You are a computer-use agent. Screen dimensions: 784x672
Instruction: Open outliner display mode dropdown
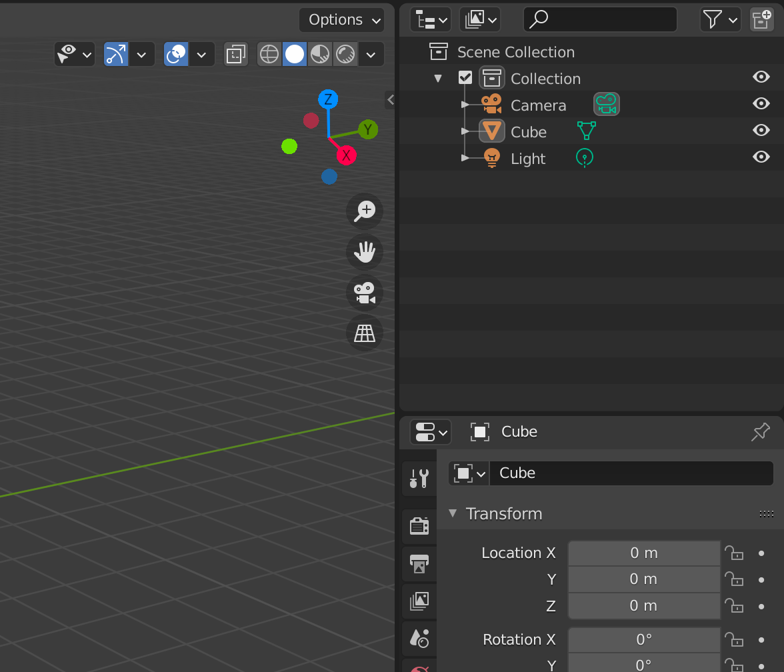click(480, 20)
